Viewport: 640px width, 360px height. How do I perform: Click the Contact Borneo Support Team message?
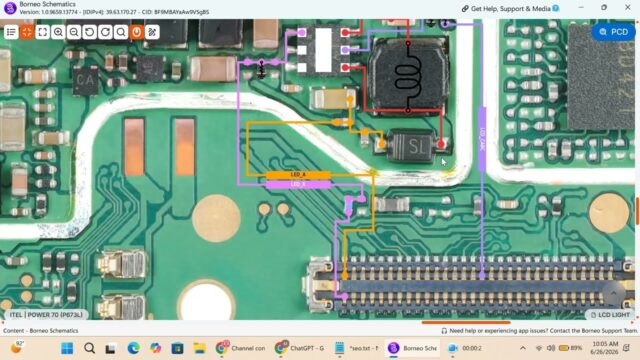tap(539, 331)
